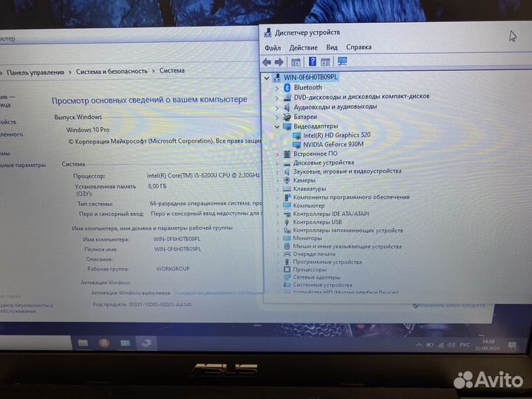The image size is (532, 399).
Task: Open the Файл menu
Action: pos(273,48)
